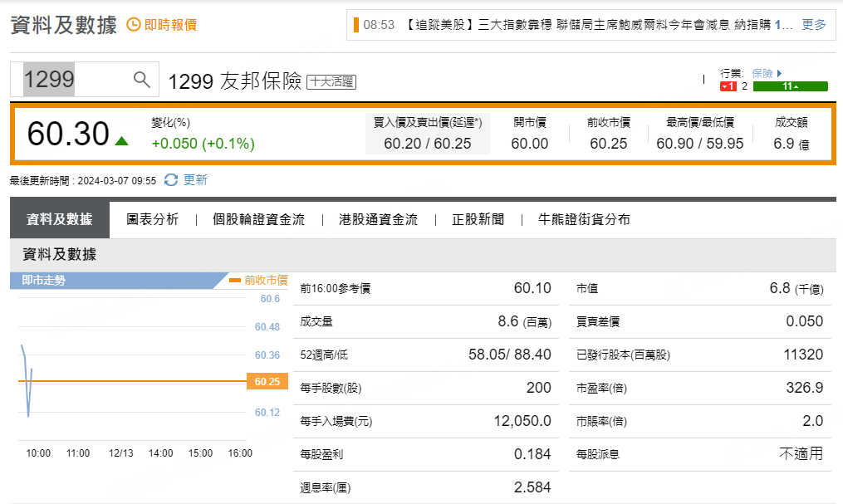This screenshot has height=504, width=843.
Task: Click the 成交量 value 8.6 百萬
Action: coord(524,321)
